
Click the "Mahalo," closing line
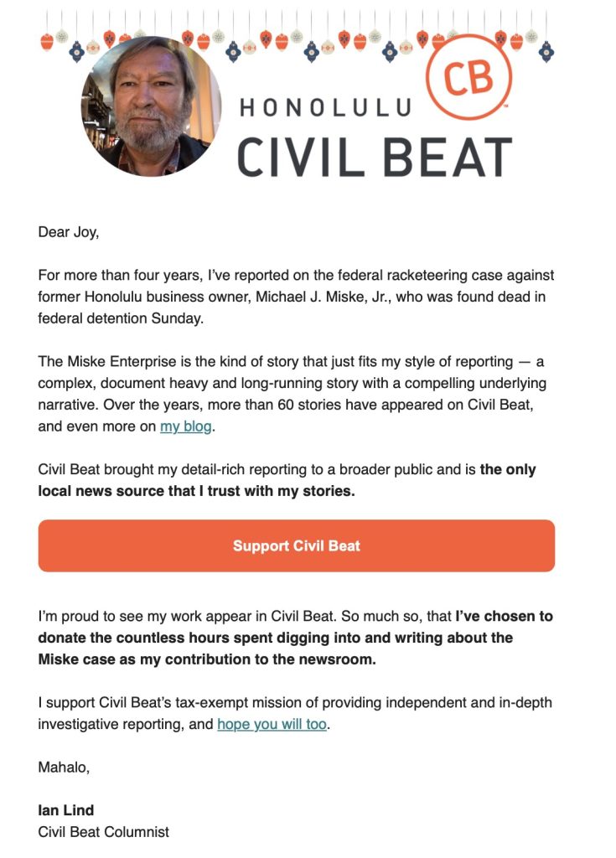pyautogui.click(x=64, y=767)
